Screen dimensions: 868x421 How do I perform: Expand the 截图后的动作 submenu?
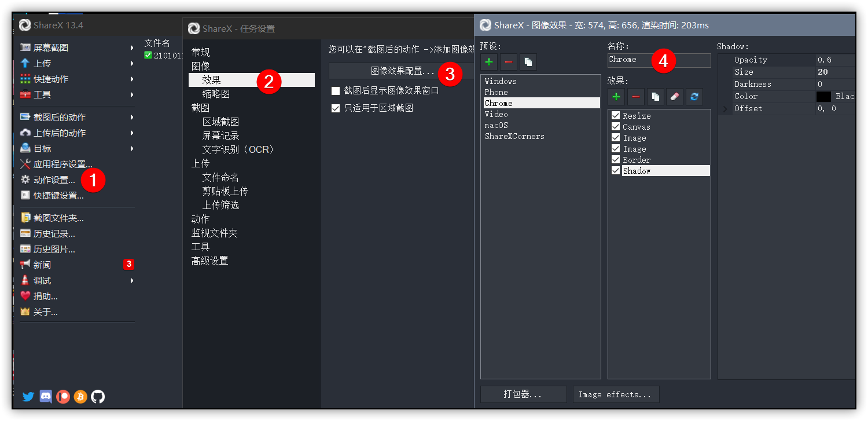point(132,117)
